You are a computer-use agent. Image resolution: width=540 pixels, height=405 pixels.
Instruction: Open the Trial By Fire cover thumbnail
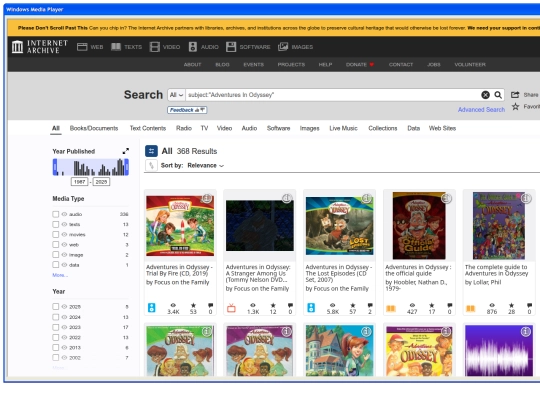coord(180,226)
